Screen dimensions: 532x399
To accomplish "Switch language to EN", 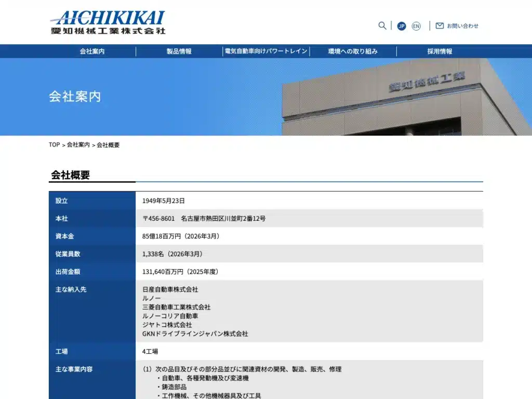I will pyautogui.click(x=416, y=26).
